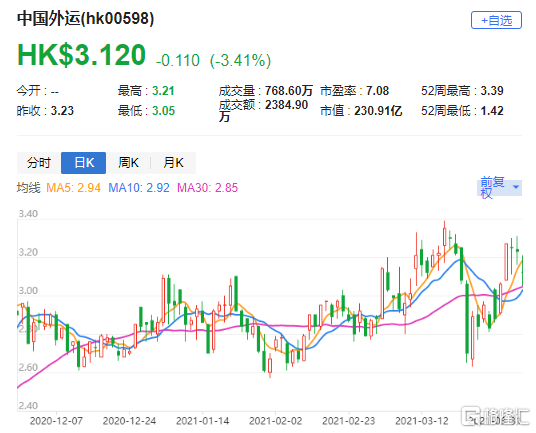Click the MA30: 2.85 legend label
Viewport: 536px width, 433px height.
point(207,188)
